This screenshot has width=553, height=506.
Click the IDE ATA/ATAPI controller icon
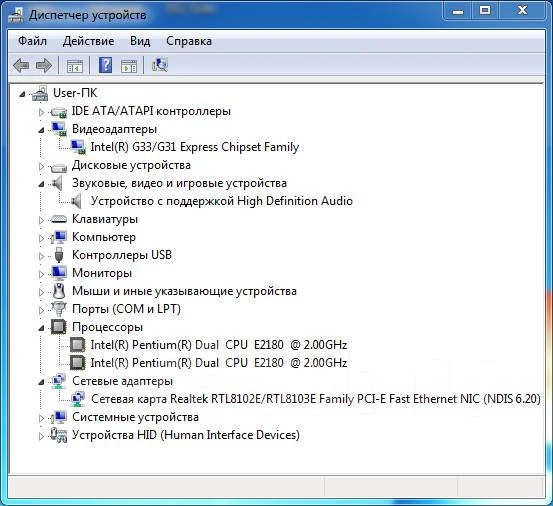(59, 112)
